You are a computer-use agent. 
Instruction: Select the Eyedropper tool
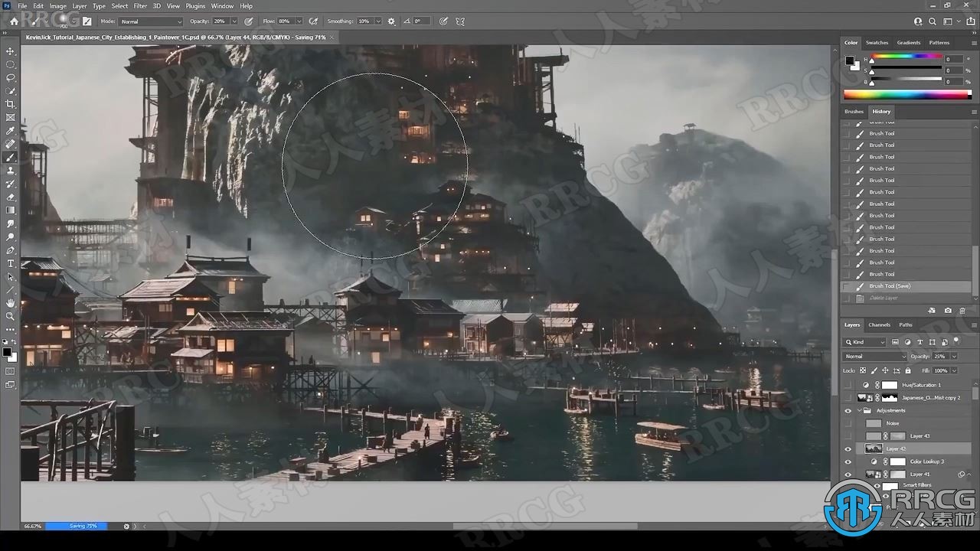coord(10,131)
